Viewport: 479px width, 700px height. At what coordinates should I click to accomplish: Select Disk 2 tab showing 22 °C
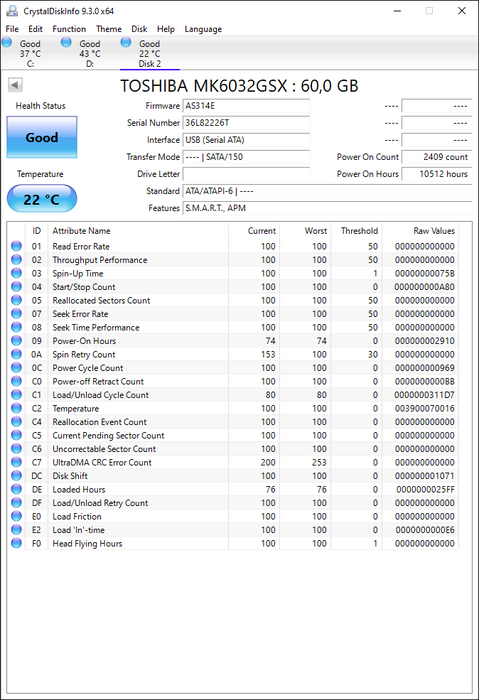150,54
